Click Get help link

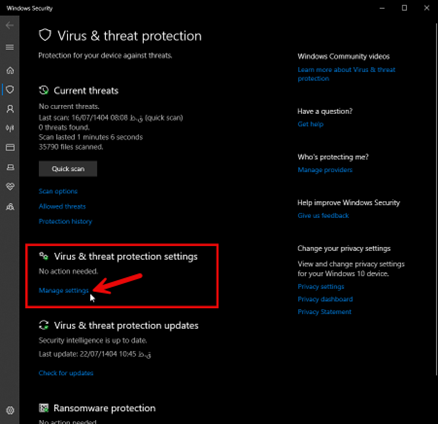tap(310, 124)
